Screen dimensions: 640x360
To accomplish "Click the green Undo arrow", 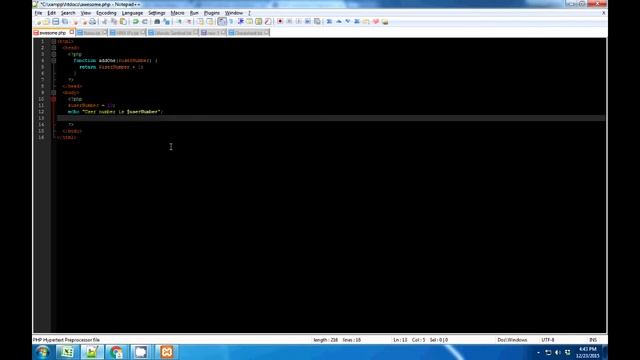I will click(136, 22).
